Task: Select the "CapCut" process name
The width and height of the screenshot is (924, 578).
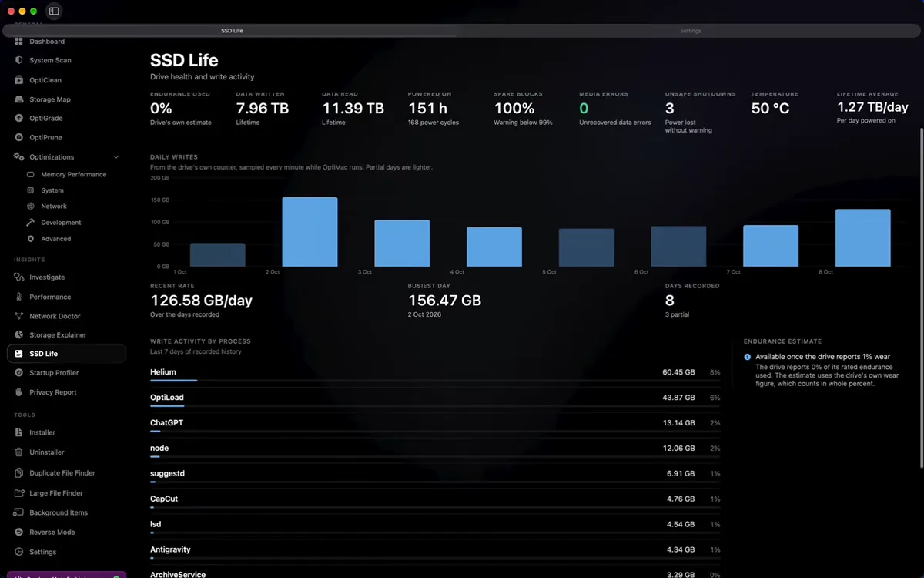Action: pos(165,499)
